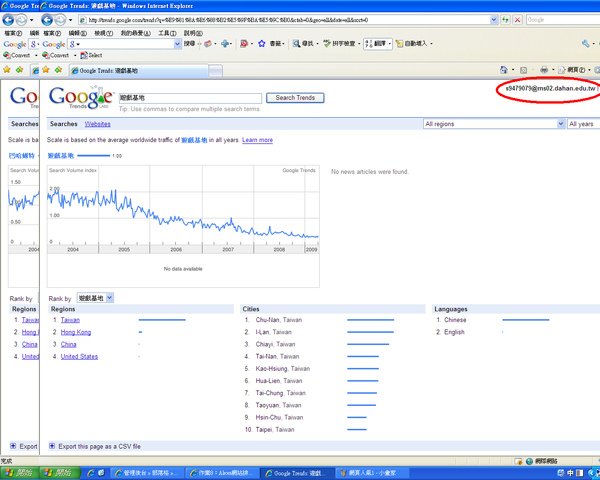
Task: Switch to the Google Trends taskbar window button
Action: (x=297, y=473)
